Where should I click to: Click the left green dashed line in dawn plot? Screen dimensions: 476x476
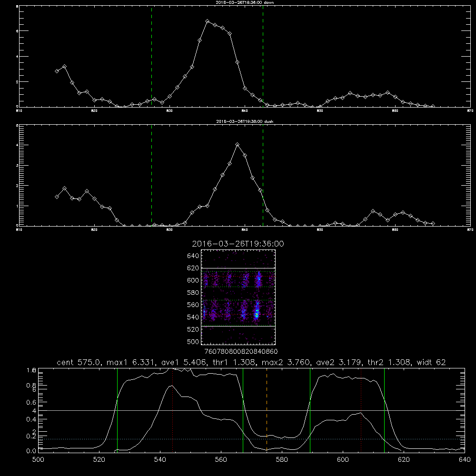[151, 57]
